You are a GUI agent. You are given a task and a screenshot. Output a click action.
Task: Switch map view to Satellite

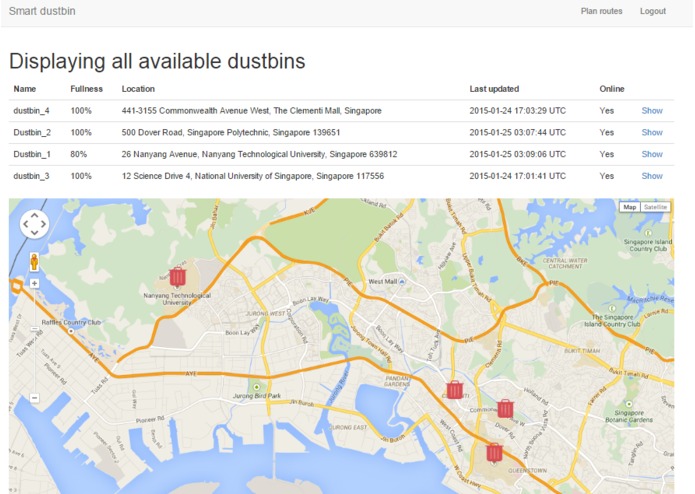[x=655, y=207]
